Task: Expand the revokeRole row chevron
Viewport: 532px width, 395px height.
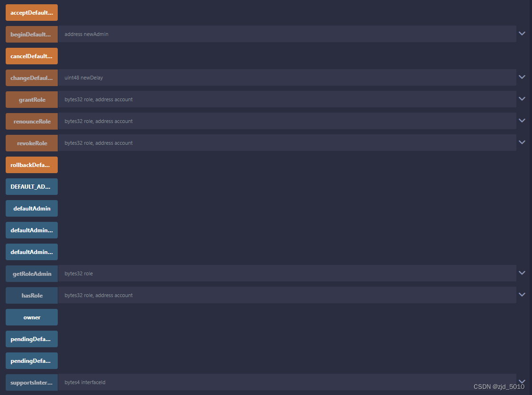Action: (522, 142)
